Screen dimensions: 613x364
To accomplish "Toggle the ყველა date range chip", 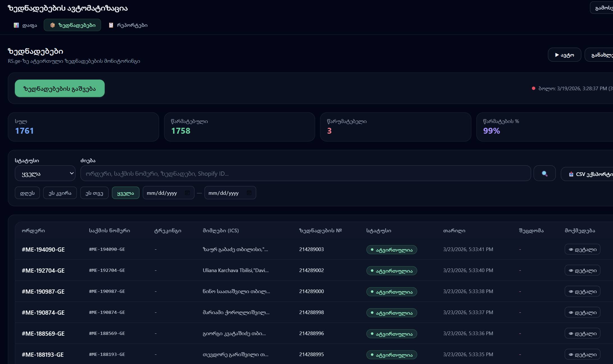I will coord(125,193).
